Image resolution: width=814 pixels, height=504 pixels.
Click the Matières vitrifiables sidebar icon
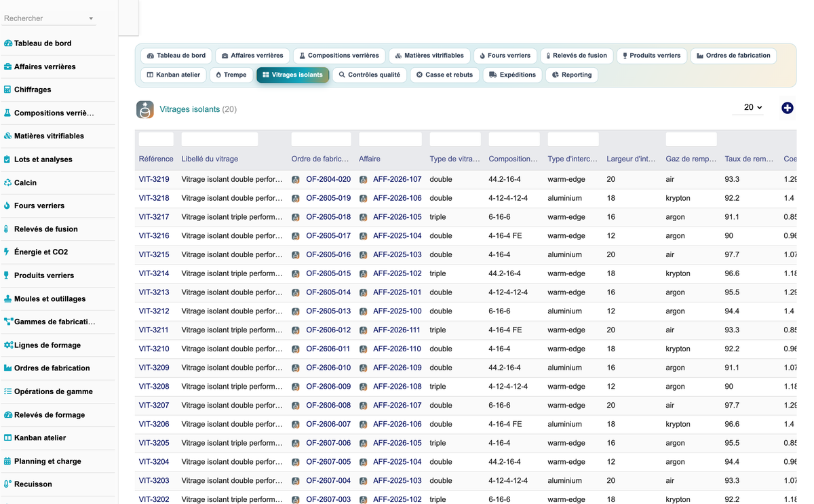click(8, 136)
